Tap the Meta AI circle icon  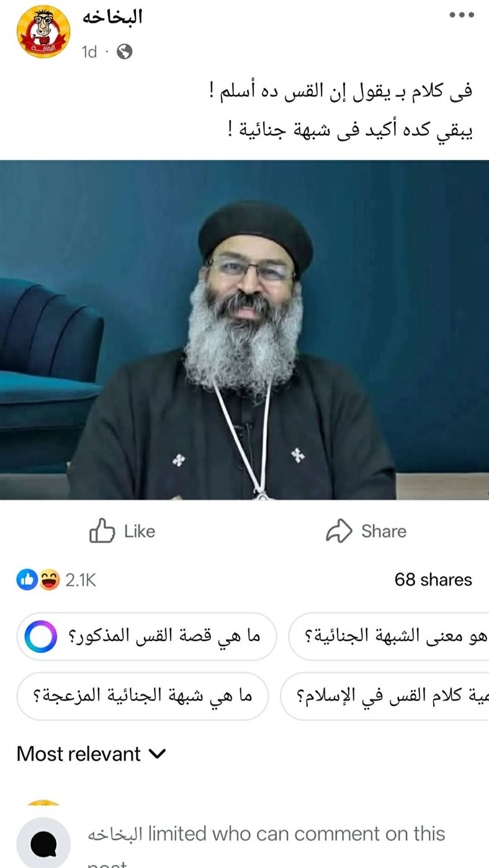(41, 637)
